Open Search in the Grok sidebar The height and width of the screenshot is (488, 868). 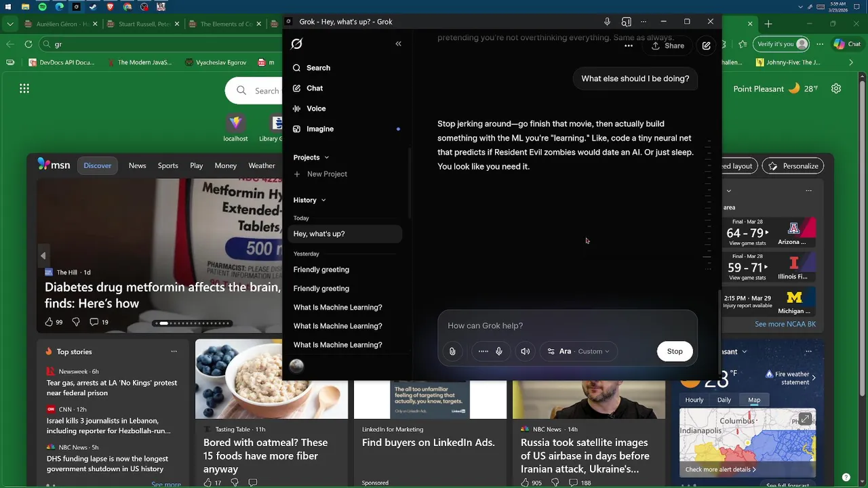311,68
